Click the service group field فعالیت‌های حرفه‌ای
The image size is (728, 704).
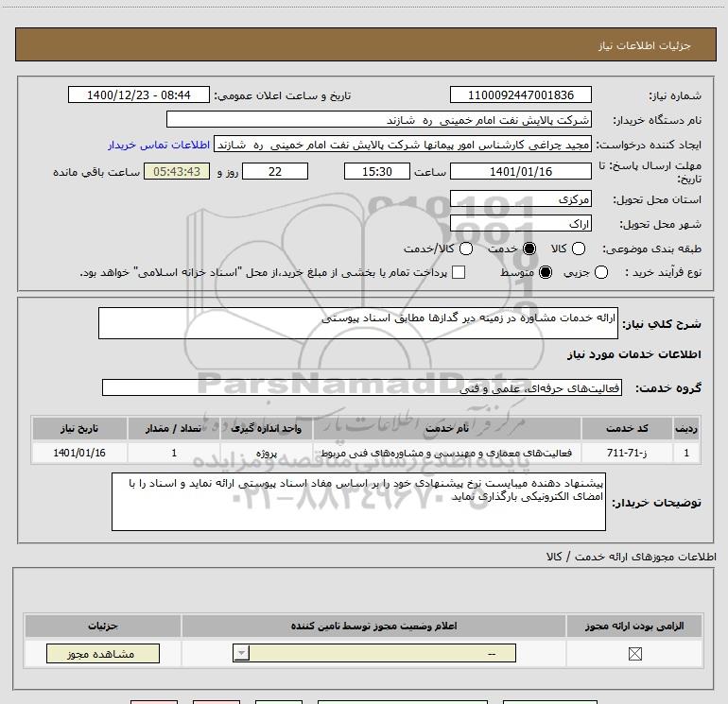coord(362,387)
